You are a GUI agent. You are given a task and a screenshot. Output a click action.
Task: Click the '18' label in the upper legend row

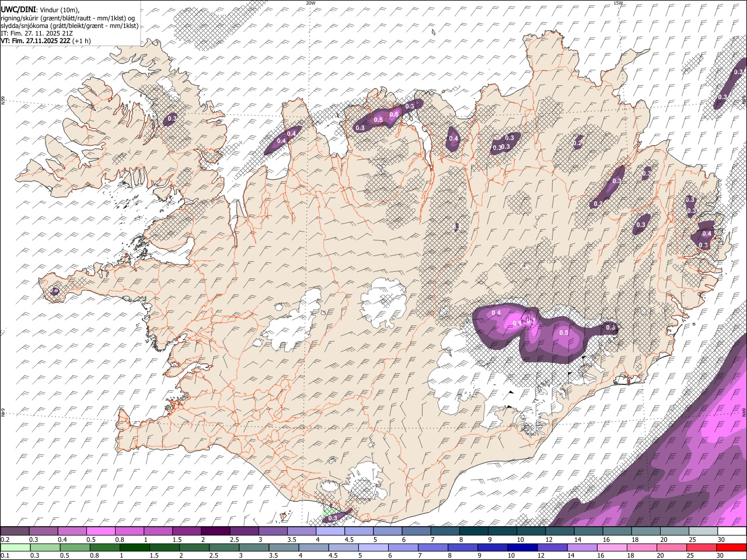[x=635, y=540]
